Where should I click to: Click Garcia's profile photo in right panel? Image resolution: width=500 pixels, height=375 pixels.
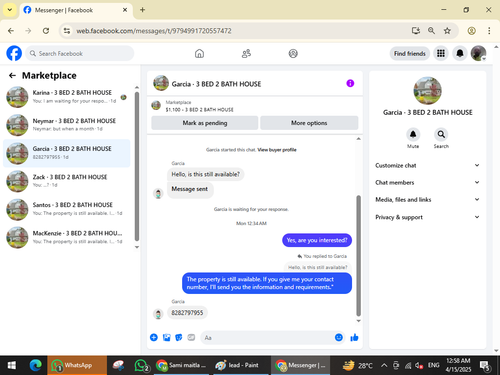(x=427, y=91)
